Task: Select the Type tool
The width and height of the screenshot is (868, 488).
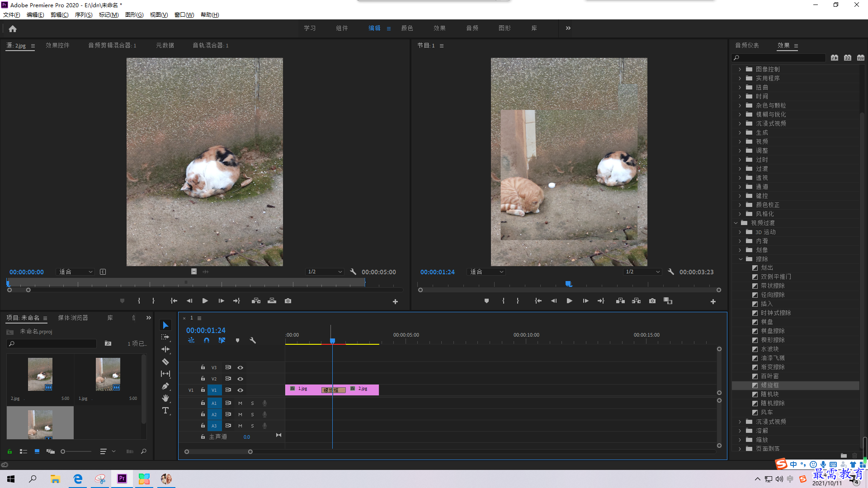Action: click(x=165, y=410)
